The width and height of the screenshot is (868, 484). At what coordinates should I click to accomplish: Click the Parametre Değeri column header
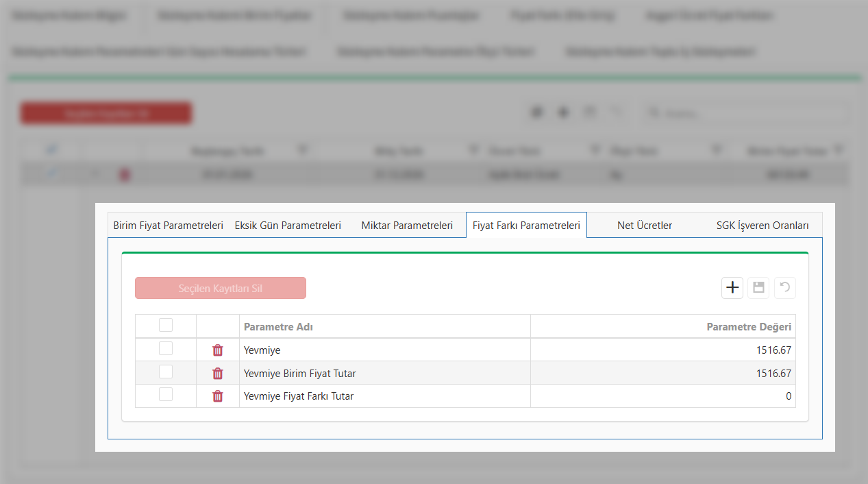[748, 327]
